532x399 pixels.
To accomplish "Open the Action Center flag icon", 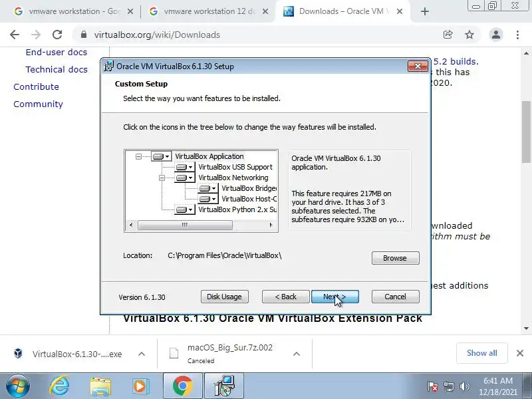I will click(433, 386).
